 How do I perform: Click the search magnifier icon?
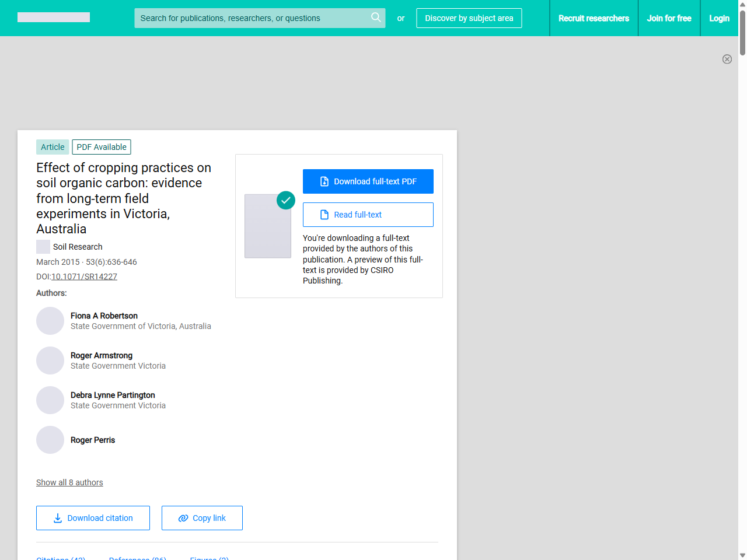[376, 17]
